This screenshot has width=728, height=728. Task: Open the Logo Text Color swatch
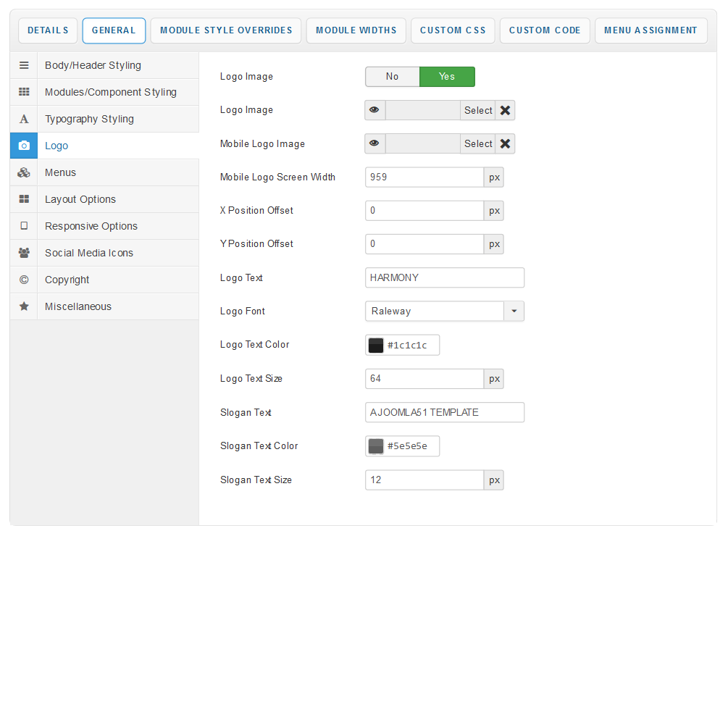click(x=376, y=346)
